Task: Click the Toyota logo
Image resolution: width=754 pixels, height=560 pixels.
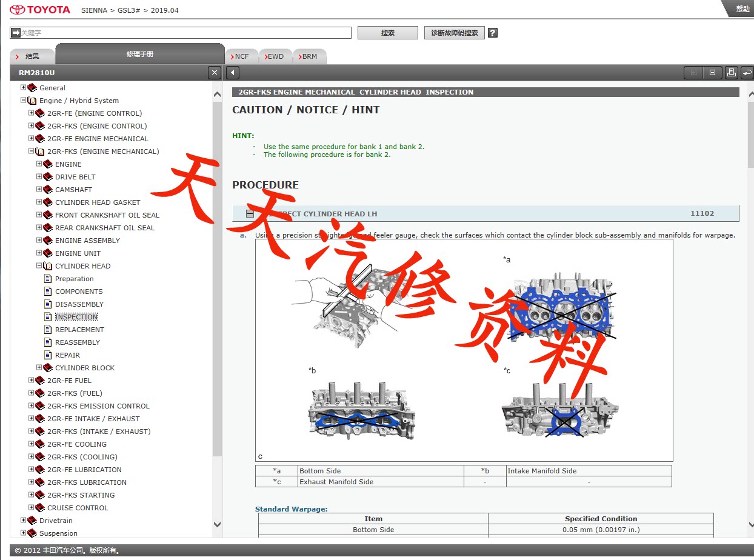Action: point(40,10)
